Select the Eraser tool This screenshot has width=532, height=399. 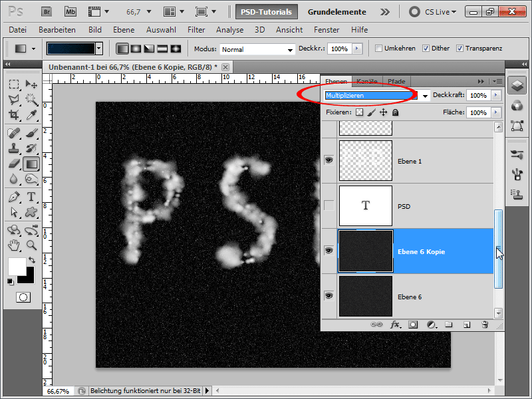point(14,164)
